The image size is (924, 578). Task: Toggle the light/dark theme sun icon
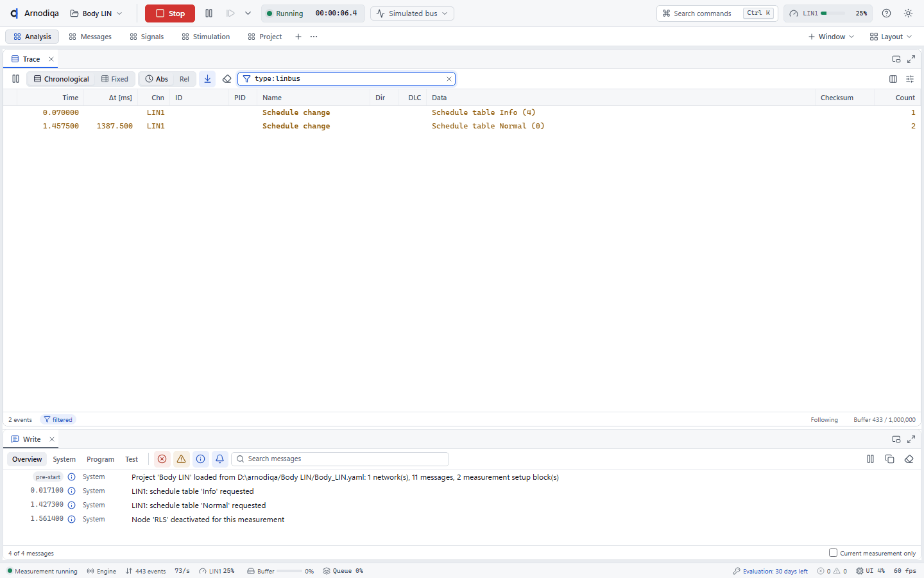point(908,13)
